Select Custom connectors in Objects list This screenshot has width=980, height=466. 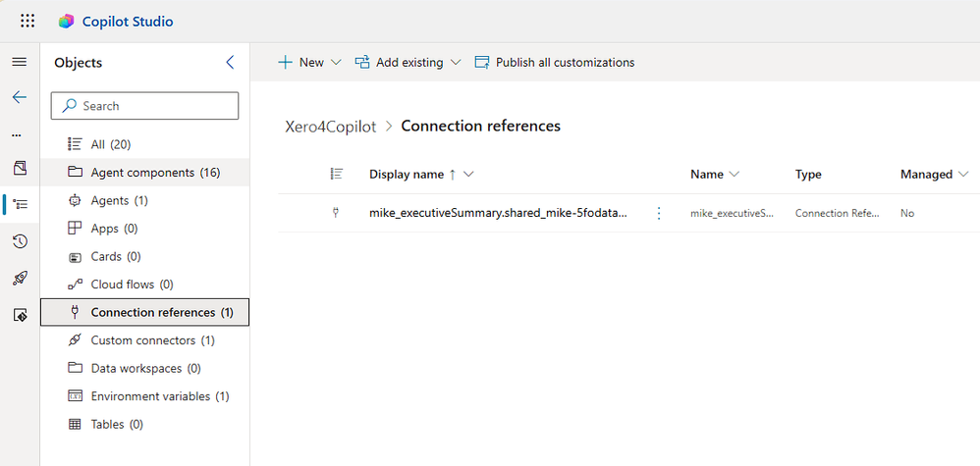point(152,340)
